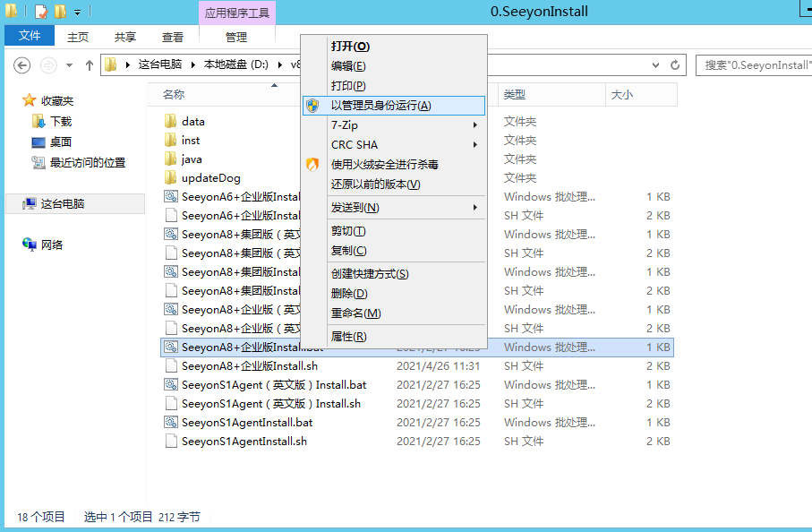812x532 pixels.
Task: Select the 应用程序工具 contextual tab
Action: (237, 13)
